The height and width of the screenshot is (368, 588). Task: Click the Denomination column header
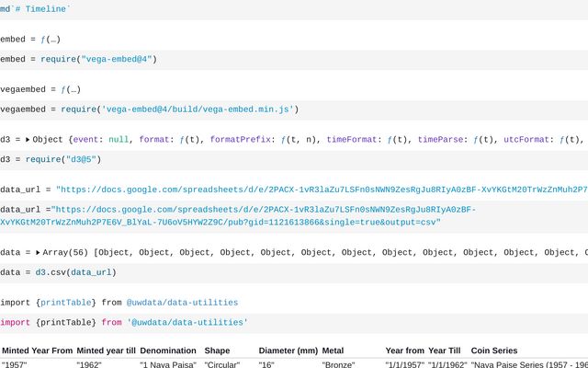pyautogui.click(x=168, y=351)
